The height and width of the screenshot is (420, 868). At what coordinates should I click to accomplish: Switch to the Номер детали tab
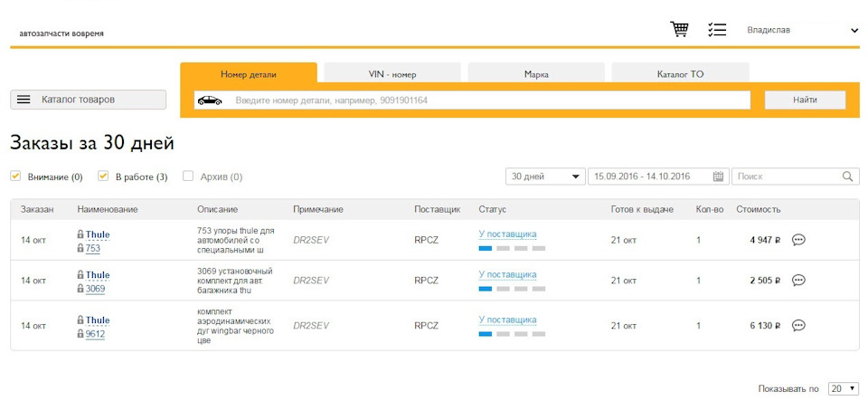click(x=249, y=74)
